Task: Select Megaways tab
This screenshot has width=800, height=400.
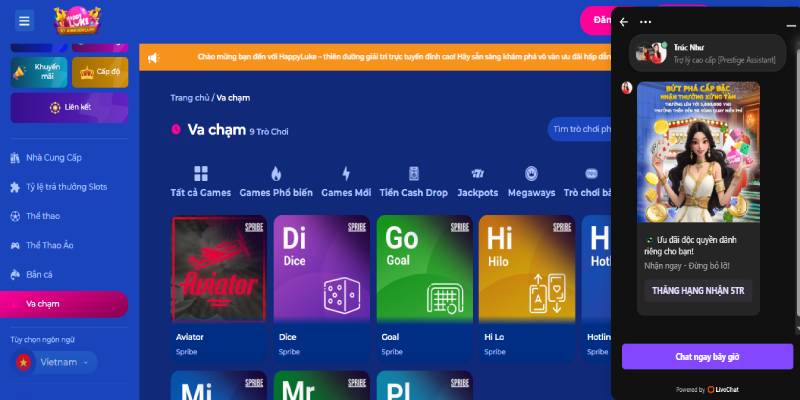Action: [531, 193]
